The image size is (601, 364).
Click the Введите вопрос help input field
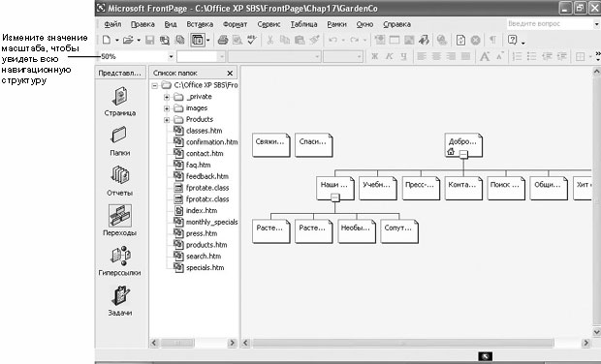click(550, 24)
